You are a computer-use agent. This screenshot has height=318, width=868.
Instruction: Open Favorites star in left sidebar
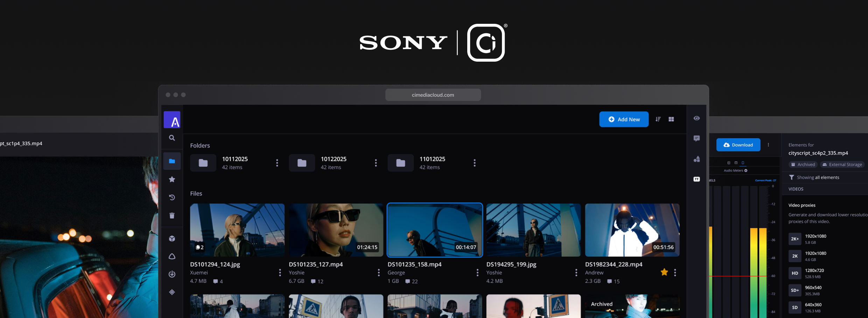point(172,179)
